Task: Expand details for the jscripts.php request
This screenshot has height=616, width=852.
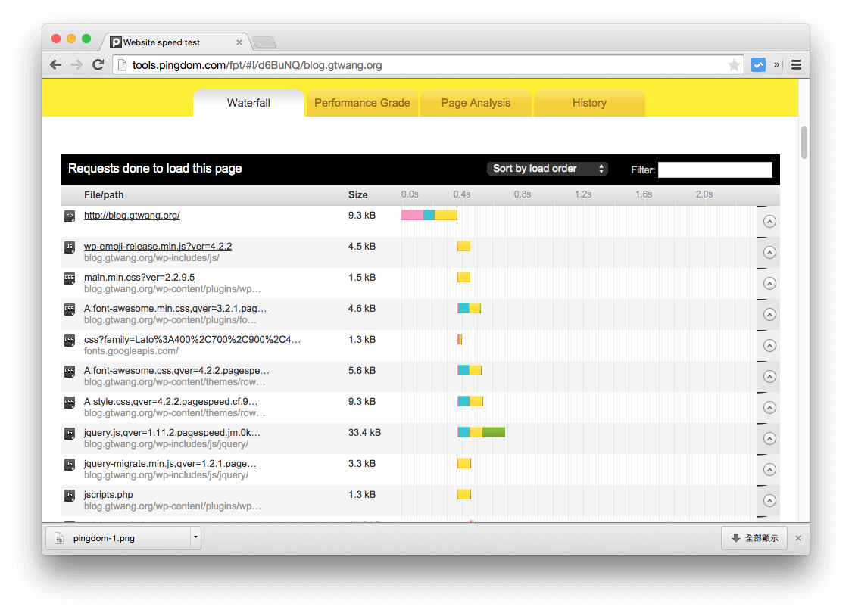Action: 769,500
